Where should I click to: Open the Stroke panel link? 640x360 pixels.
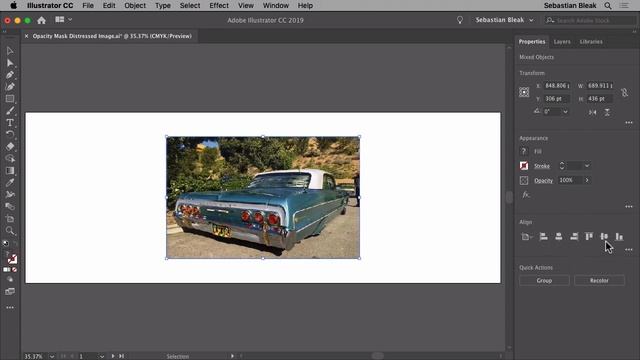[542, 166]
